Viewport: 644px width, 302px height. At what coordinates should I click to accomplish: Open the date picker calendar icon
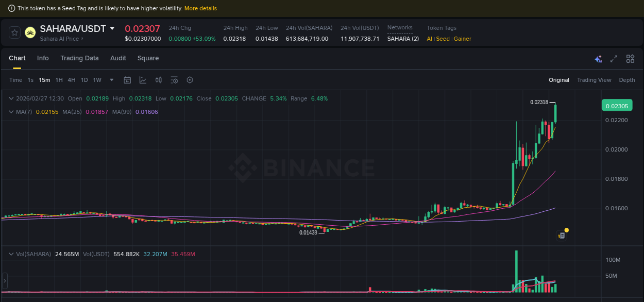(127, 80)
